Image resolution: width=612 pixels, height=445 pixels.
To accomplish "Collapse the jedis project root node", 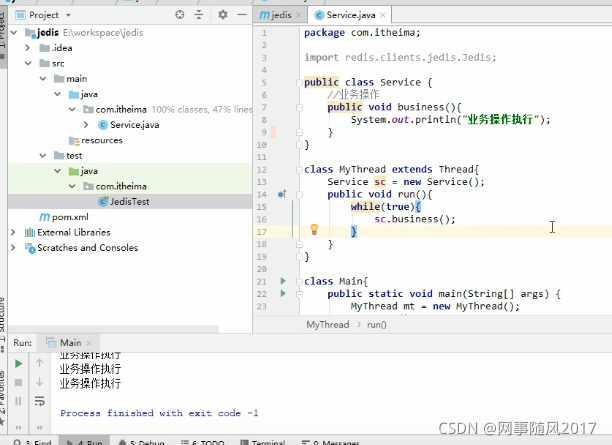I will (14, 32).
